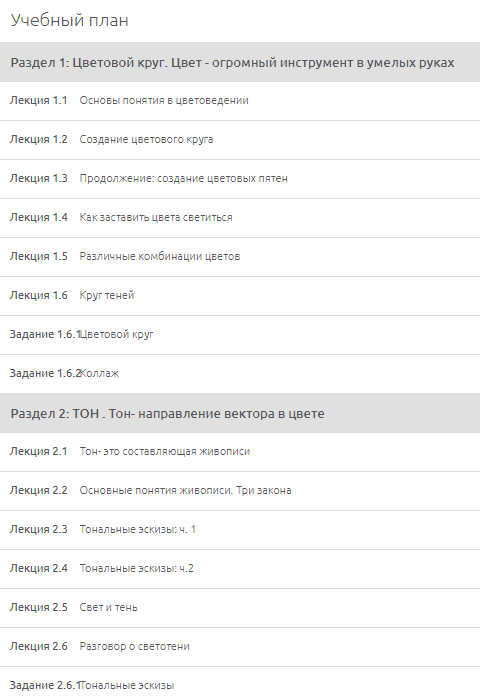Open lecture 1.2 Создание цветового круга
Image resolution: width=480 pixels, height=697 pixels.
[240, 140]
